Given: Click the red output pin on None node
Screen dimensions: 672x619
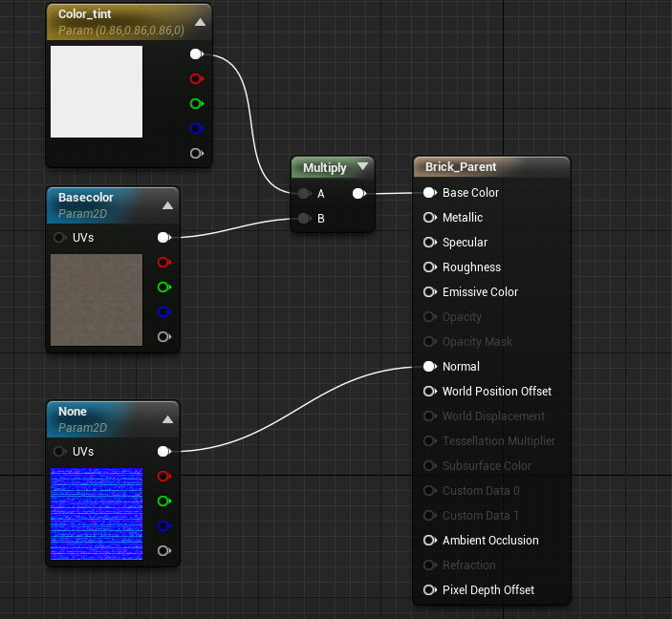Looking at the screenshot, I should [x=163, y=476].
